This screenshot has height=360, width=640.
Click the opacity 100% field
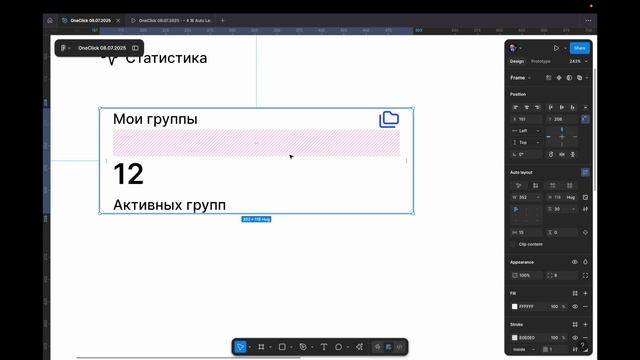tap(527, 276)
